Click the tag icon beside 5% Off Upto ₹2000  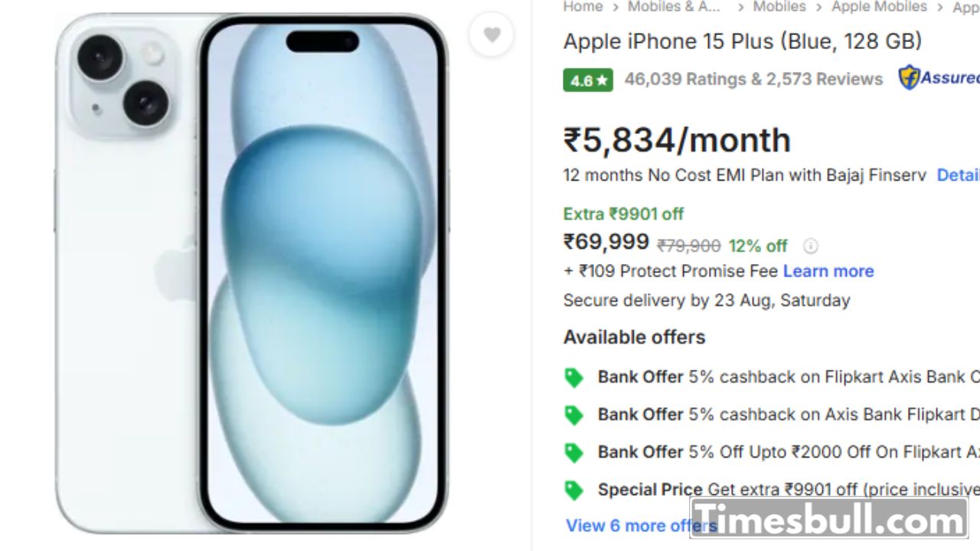tap(573, 452)
